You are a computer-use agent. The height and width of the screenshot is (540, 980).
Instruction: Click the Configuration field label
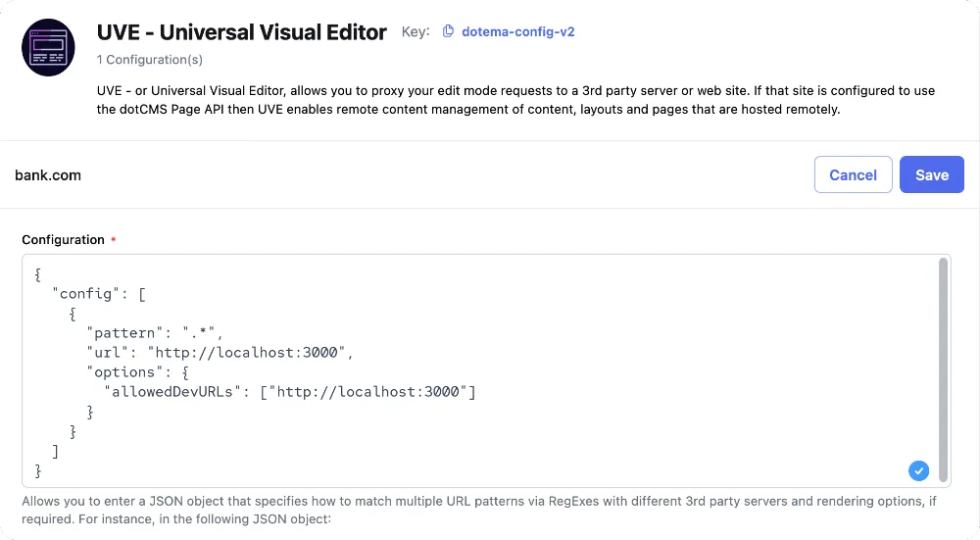pos(63,239)
